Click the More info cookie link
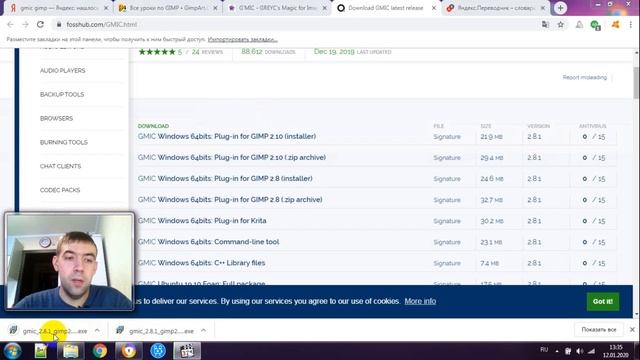640x360 pixels. click(420, 301)
